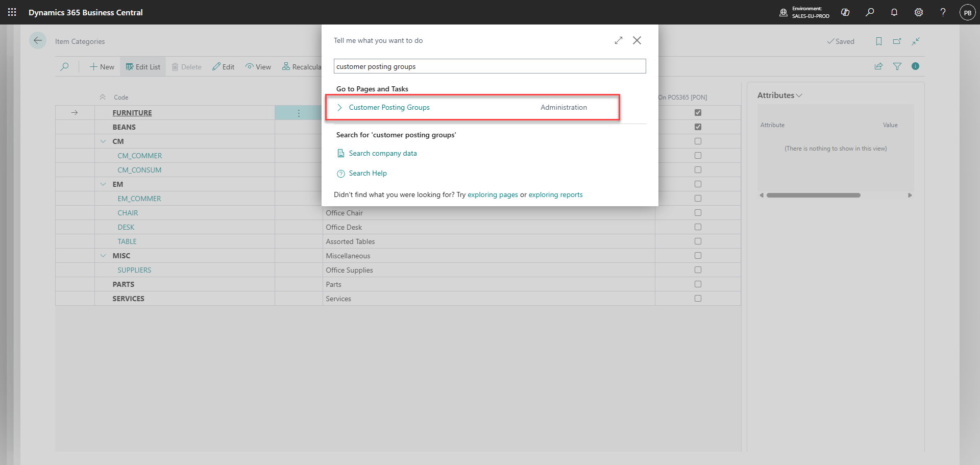Click the Attributes scrollbar left arrow

coord(762,195)
